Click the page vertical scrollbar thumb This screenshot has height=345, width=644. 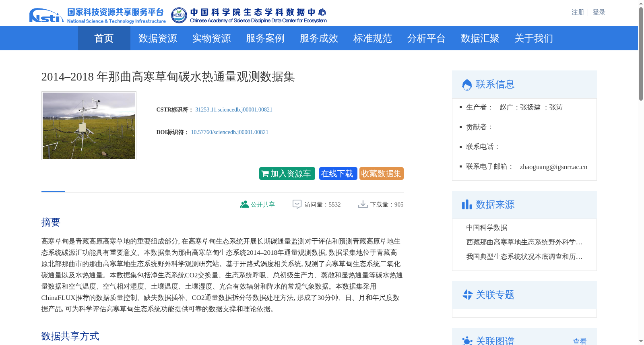[641, 54]
